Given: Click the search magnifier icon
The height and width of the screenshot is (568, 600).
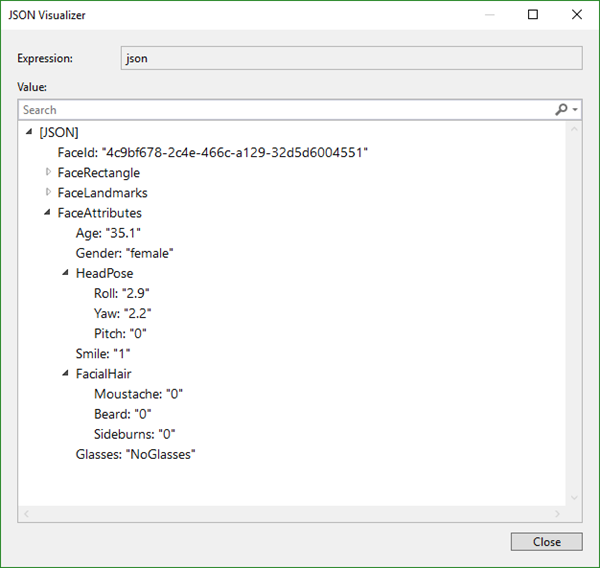Looking at the screenshot, I should (x=561, y=110).
